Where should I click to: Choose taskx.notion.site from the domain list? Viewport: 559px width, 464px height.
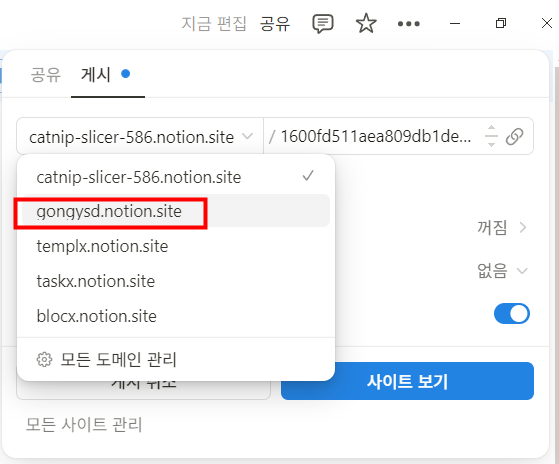point(176,281)
